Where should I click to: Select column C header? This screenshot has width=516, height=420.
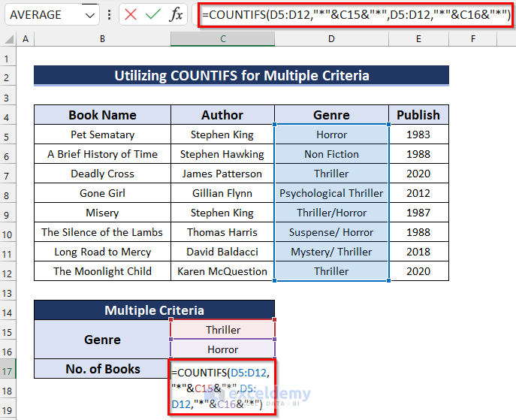click(x=222, y=39)
